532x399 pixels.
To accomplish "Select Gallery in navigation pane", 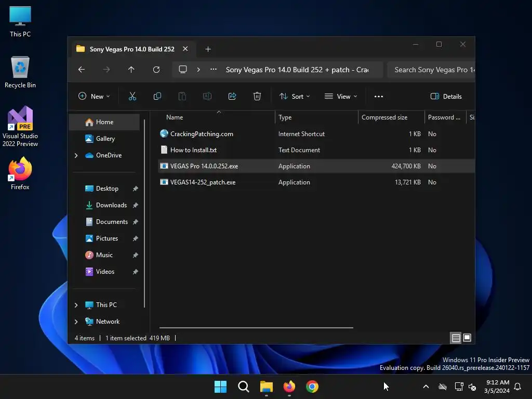I will [104, 138].
